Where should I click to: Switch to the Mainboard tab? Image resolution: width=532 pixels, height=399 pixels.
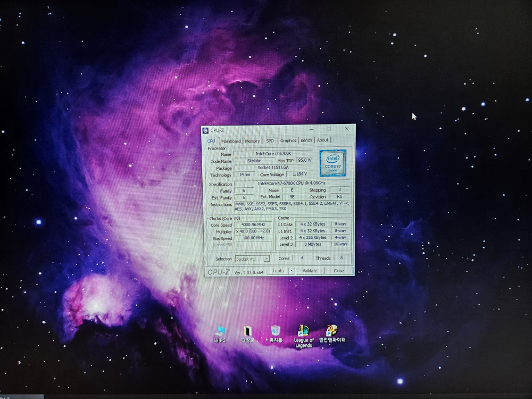point(231,141)
